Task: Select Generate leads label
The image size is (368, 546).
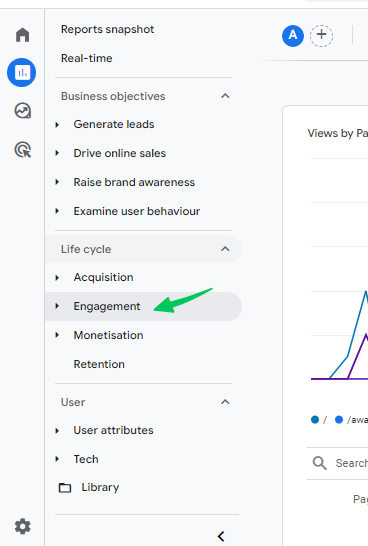Action: [113, 124]
